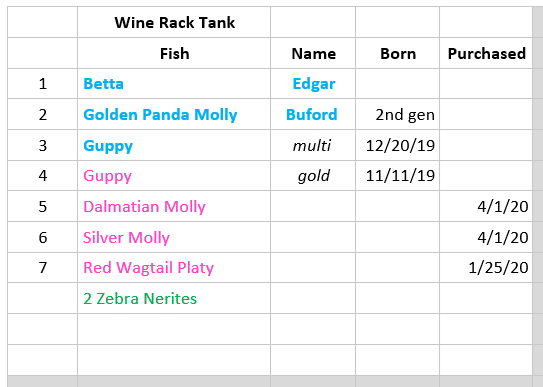Select the Wine Rack Tank title cell

point(174,22)
